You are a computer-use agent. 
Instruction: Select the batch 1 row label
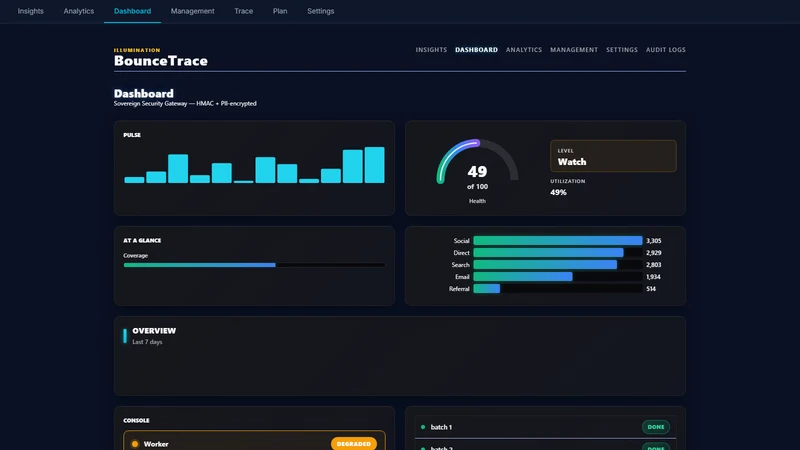coord(441,427)
